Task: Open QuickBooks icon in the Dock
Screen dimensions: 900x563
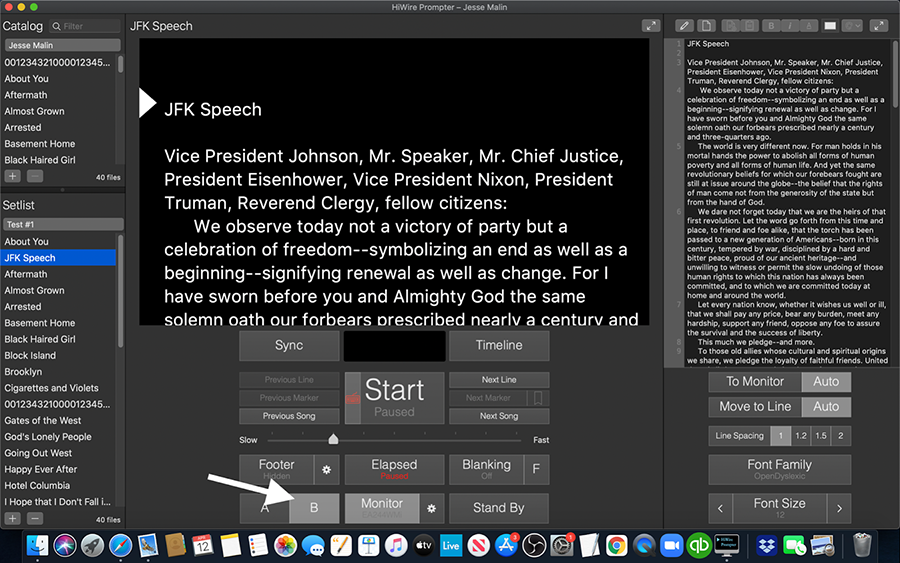Action: coord(699,545)
